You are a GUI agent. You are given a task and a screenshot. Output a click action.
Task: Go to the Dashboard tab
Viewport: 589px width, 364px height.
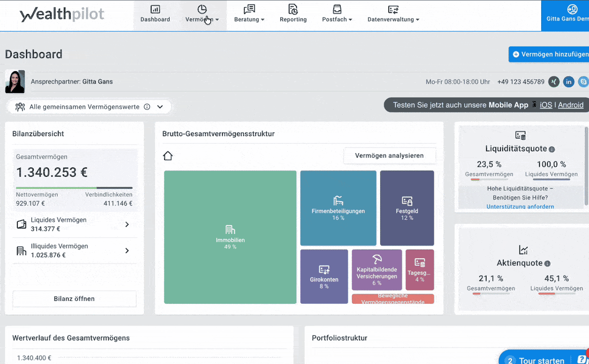[155, 14]
